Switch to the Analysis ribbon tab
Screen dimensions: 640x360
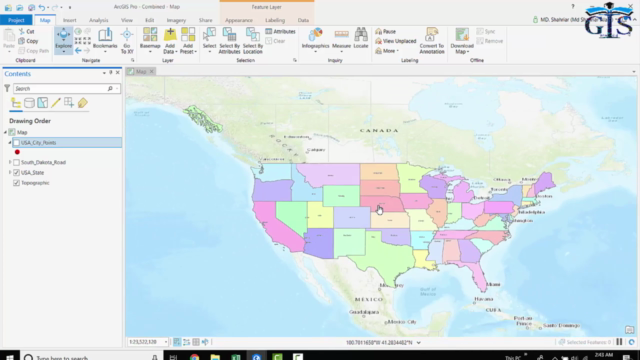tap(99, 20)
